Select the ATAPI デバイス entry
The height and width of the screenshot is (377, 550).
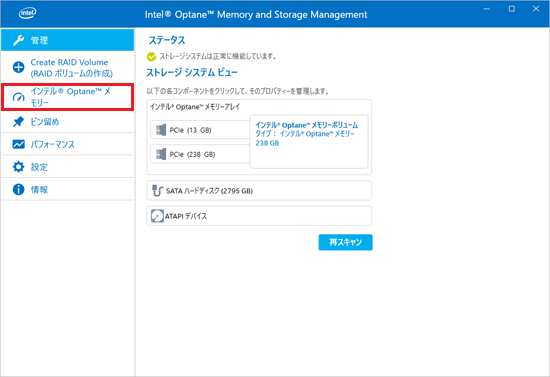259,216
